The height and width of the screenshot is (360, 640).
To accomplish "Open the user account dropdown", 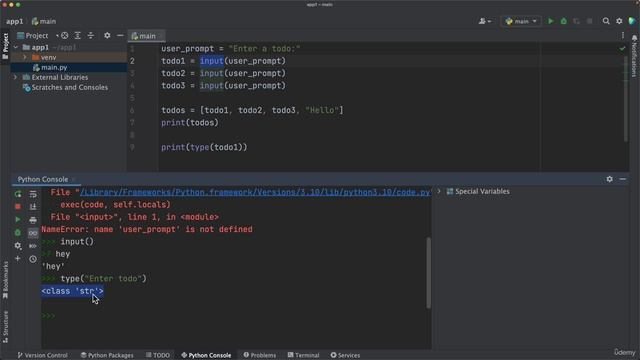I will [484, 21].
